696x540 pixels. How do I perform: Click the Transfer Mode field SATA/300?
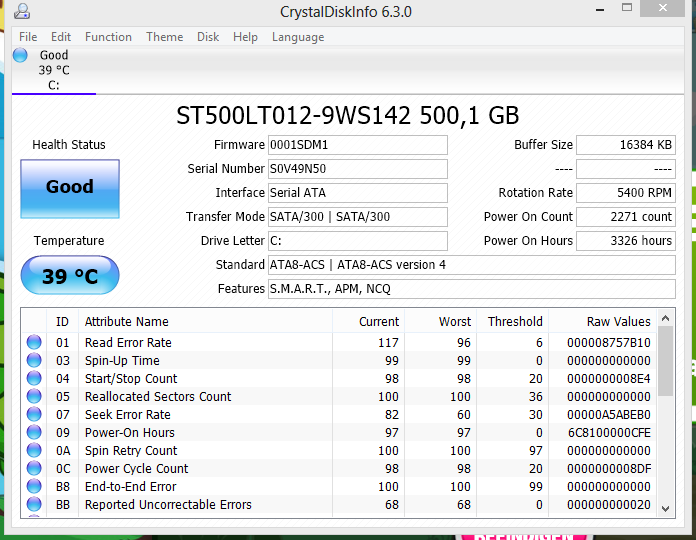click(358, 217)
